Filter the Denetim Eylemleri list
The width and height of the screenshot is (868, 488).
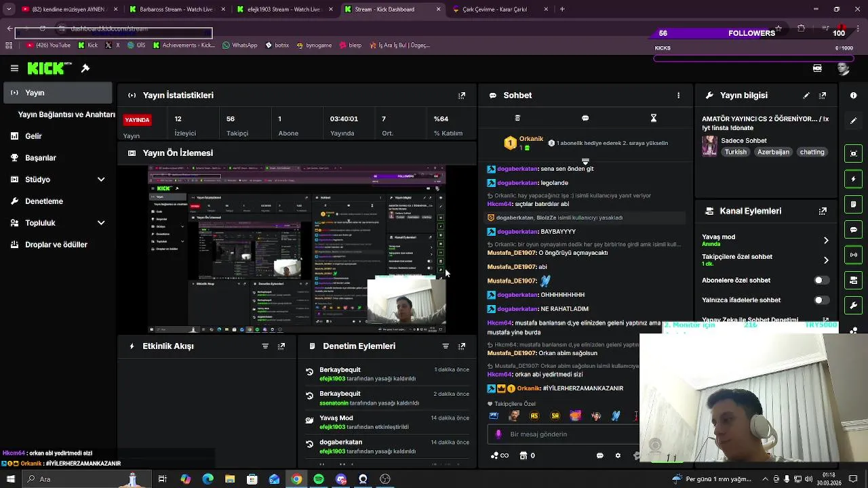446,346
